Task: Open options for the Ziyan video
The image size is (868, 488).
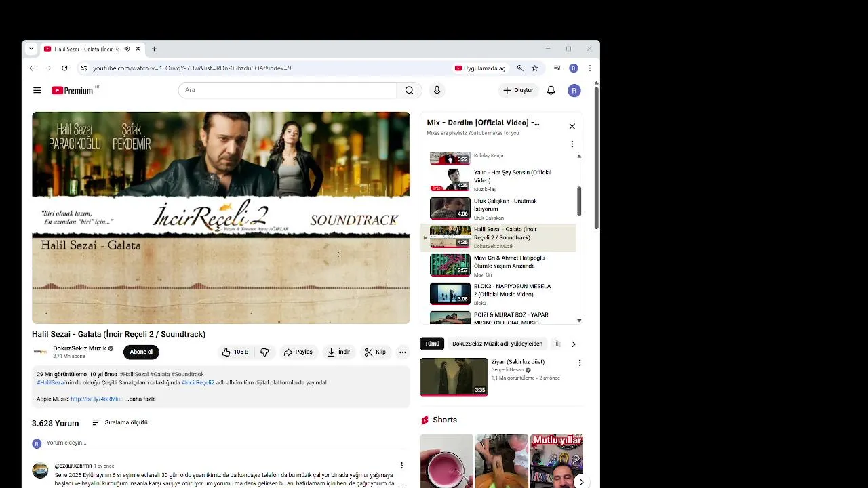Action: click(x=579, y=363)
